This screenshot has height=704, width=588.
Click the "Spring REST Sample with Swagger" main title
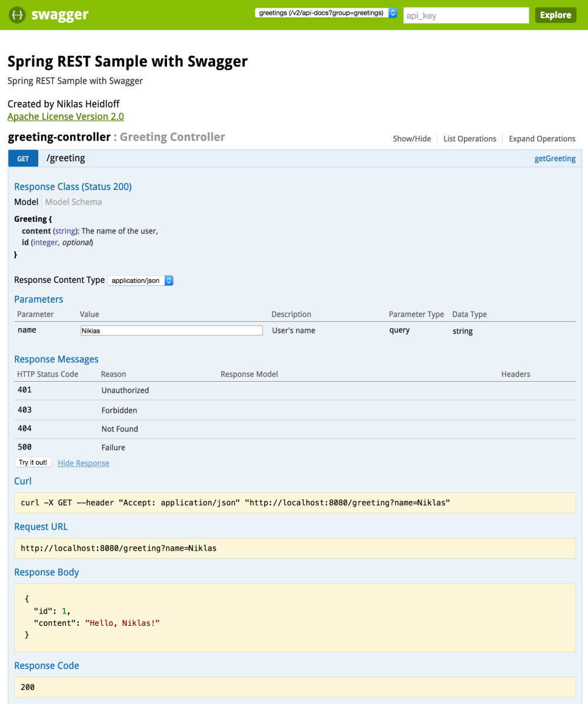point(128,62)
